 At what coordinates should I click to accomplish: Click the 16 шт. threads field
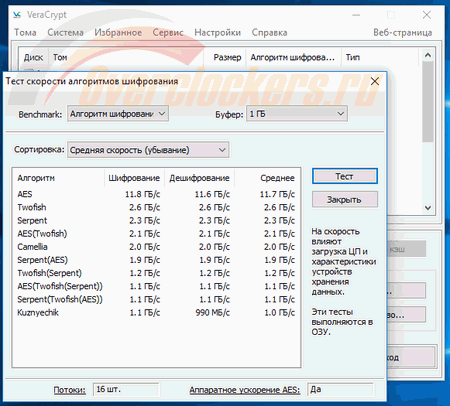point(126,389)
